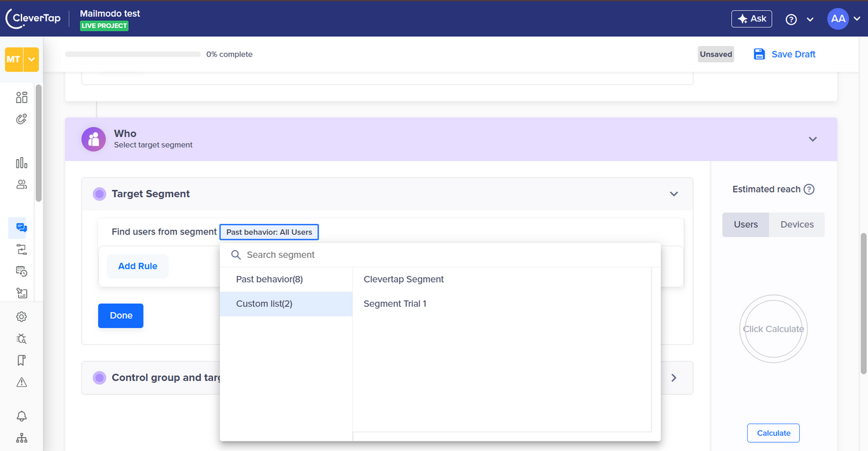
Task: Click the Estimated reach info icon
Action: [809, 189]
